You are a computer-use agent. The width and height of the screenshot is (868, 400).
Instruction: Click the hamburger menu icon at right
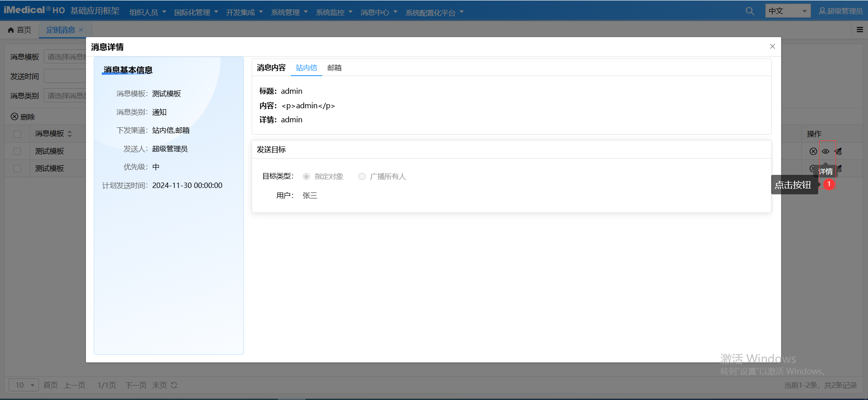(859, 30)
